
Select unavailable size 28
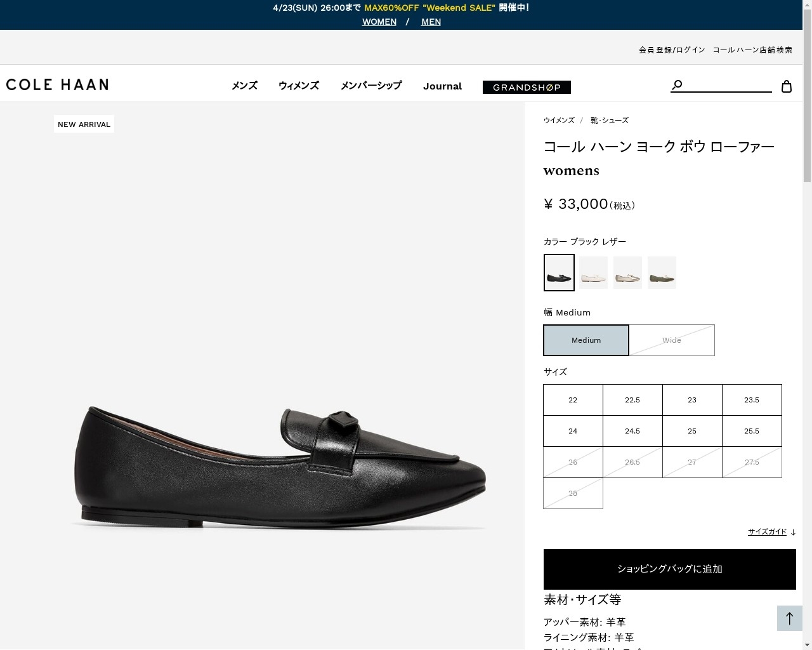tap(573, 493)
